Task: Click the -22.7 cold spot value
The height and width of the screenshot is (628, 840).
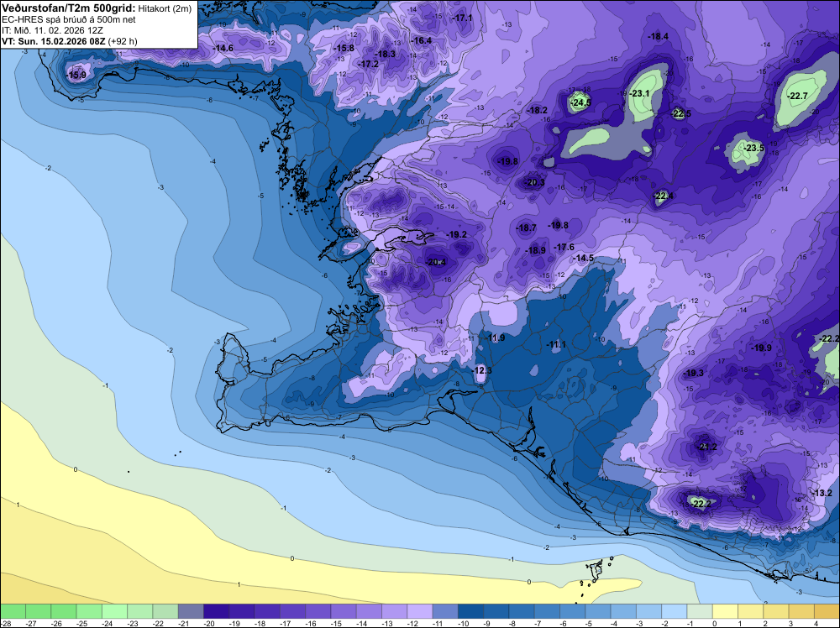Action: [798, 96]
